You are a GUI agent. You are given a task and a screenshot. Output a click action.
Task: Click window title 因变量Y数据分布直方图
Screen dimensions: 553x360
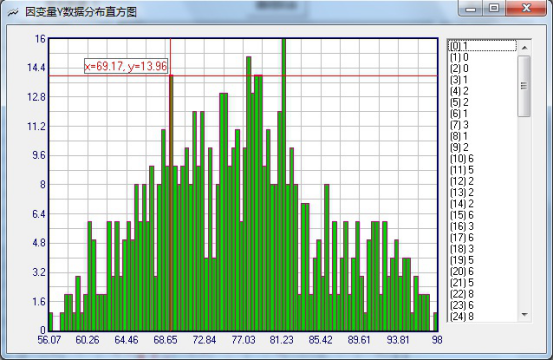point(81,12)
